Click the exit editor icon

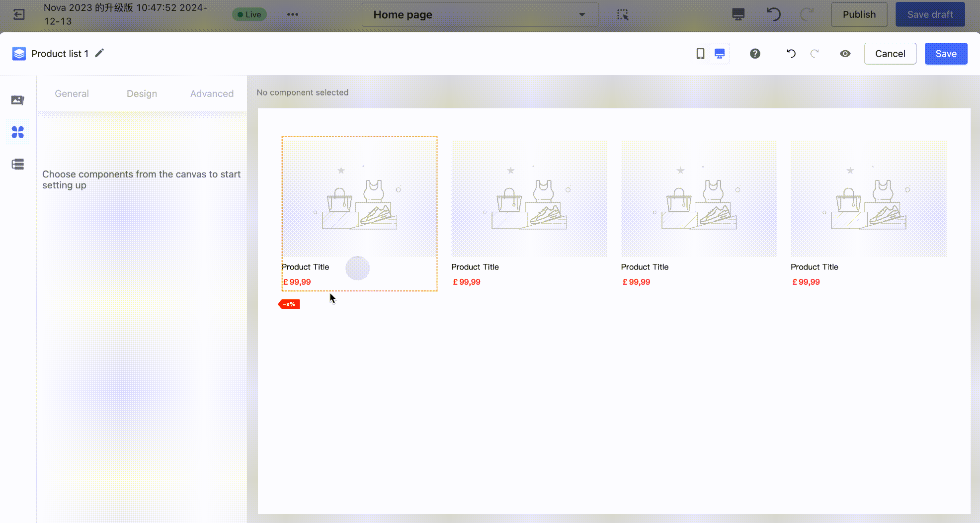pos(19,14)
